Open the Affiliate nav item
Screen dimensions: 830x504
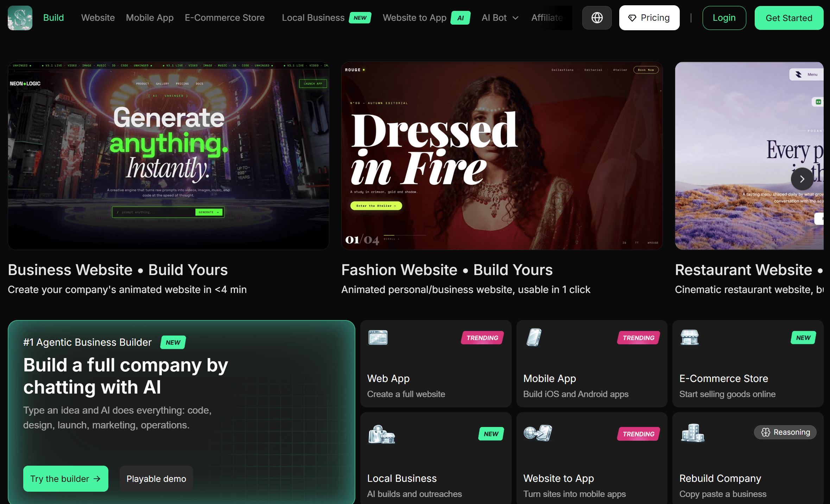pyautogui.click(x=547, y=18)
